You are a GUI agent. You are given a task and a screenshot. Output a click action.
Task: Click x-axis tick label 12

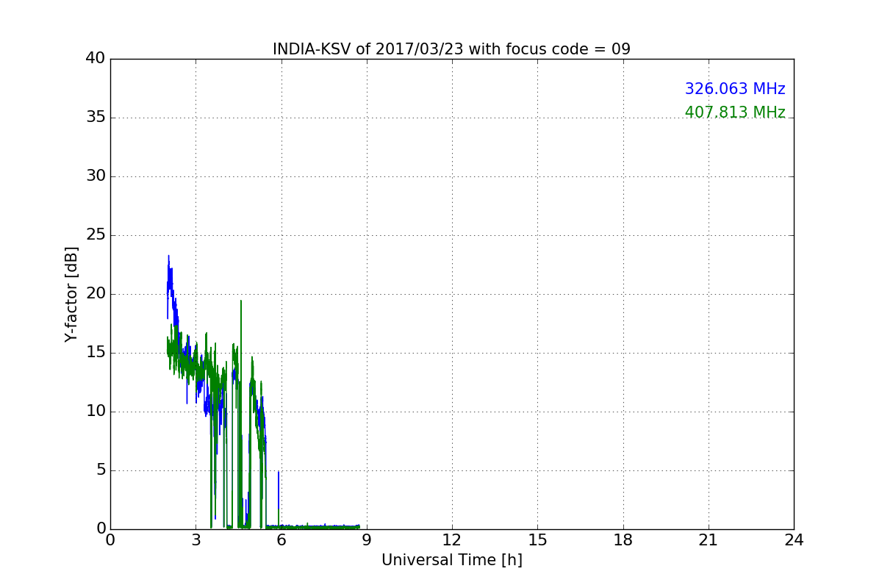pos(452,540)
